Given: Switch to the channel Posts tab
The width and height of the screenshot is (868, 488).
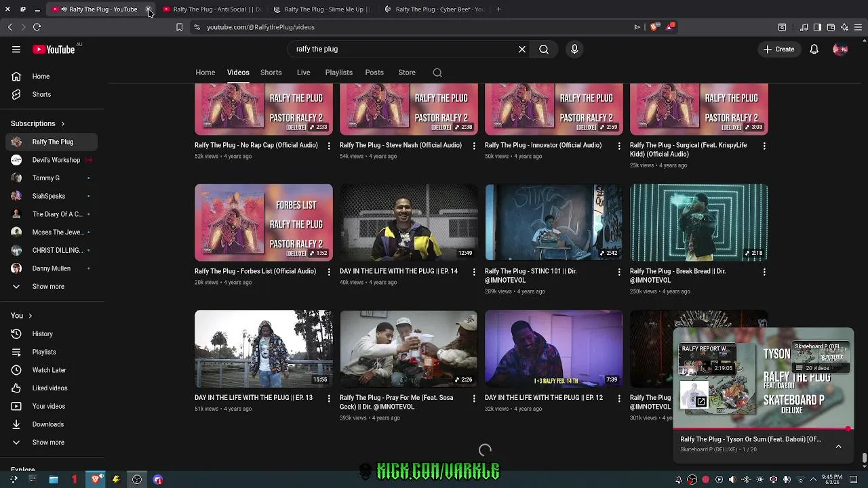Looking at the screenshot, I should point(374,73).
